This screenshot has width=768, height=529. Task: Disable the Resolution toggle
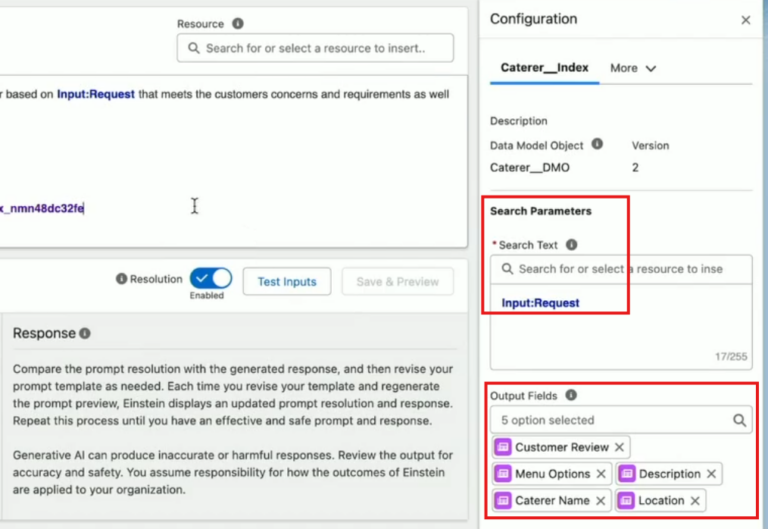(210, 279)
